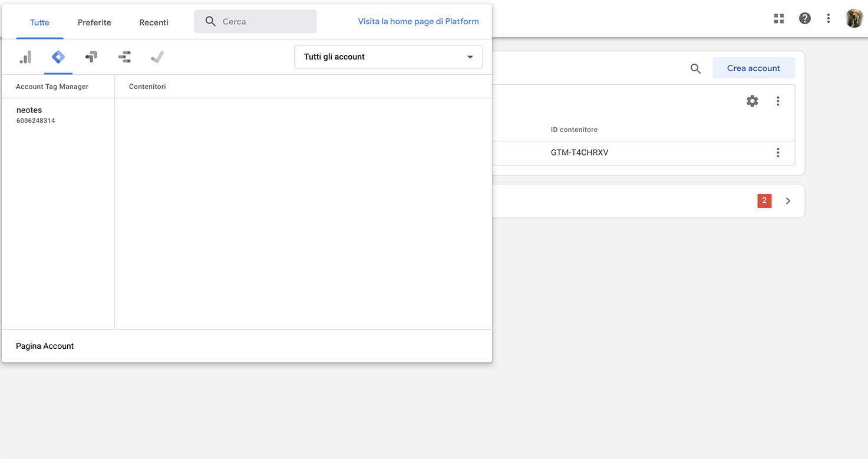Click the Crea account button
Image resolution: width=868 pixels, height=459 pixels.
click(754, 68)
